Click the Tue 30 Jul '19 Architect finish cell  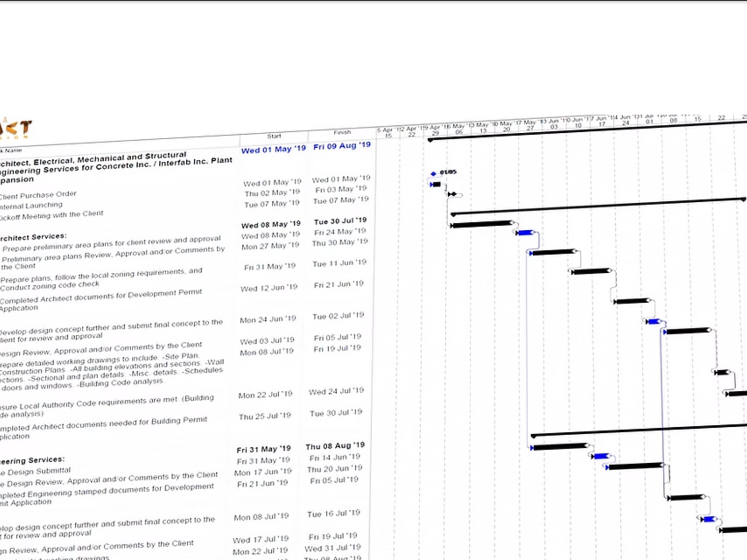coord(340,221)
